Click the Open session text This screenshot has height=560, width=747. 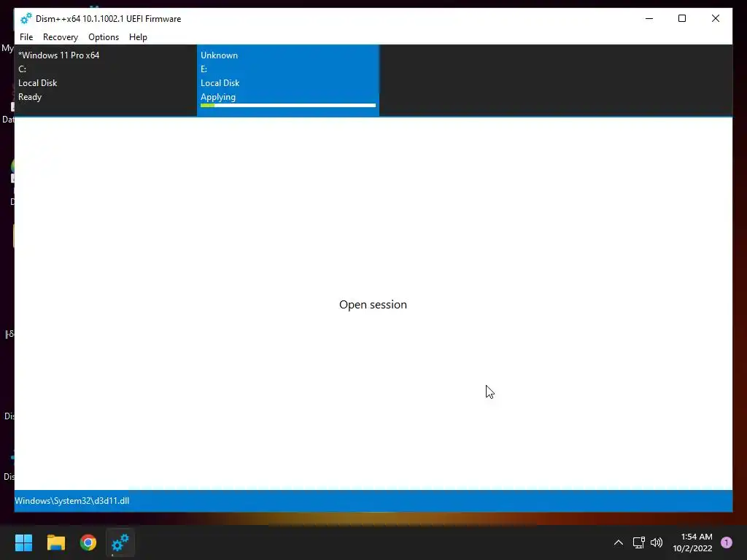point(373,305)
